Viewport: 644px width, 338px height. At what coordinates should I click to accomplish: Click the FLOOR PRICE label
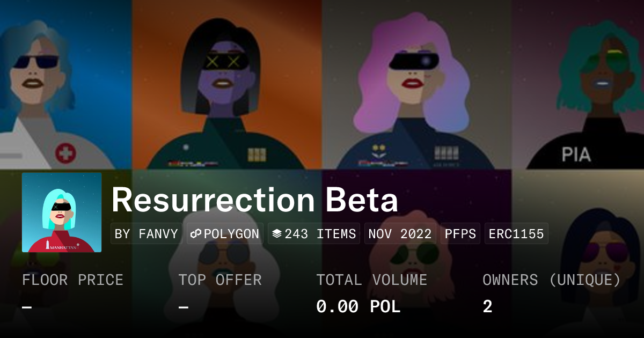pyautogui.click(x=72, y=280)
